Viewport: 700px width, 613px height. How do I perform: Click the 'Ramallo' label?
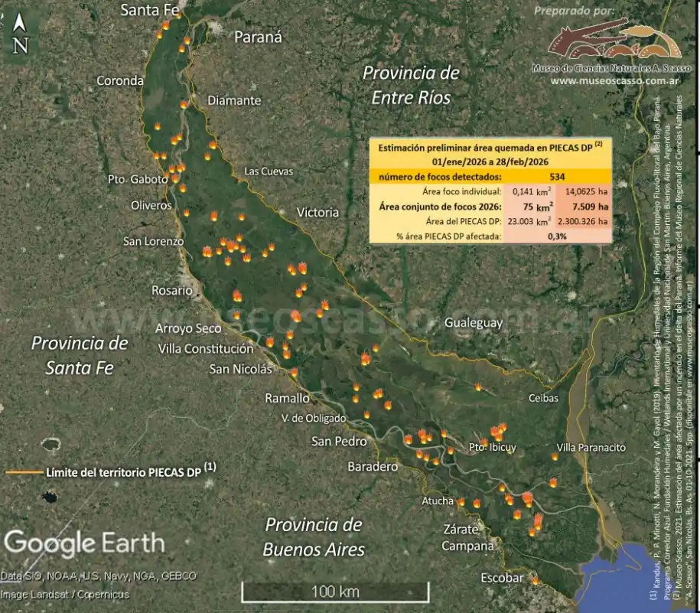pos(287,398)
